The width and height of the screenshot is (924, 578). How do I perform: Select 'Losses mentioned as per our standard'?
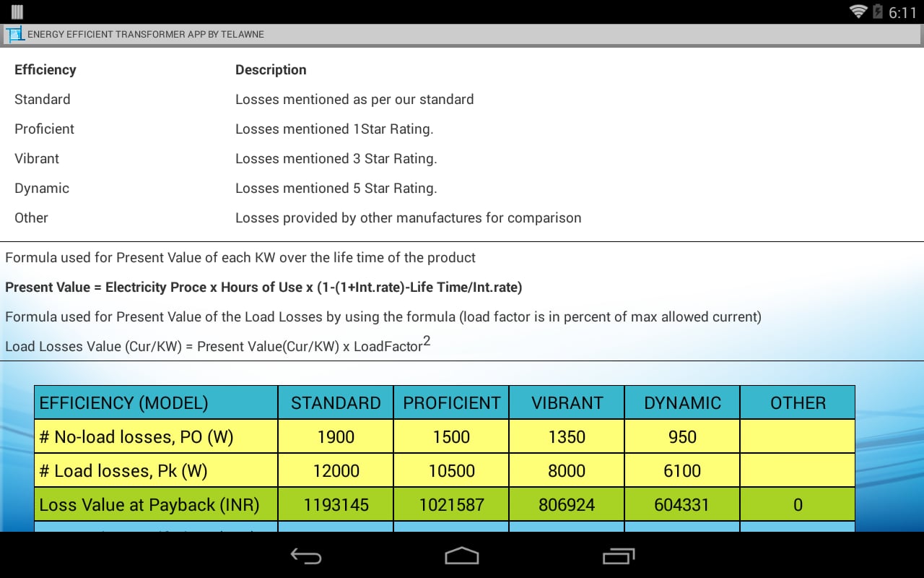click(x=354, y=99)
